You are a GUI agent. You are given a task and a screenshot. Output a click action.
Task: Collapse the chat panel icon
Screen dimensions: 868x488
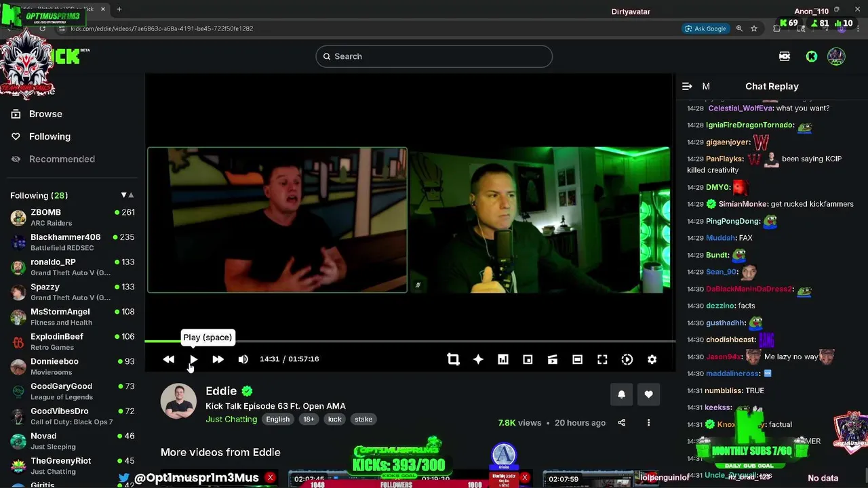687,86
